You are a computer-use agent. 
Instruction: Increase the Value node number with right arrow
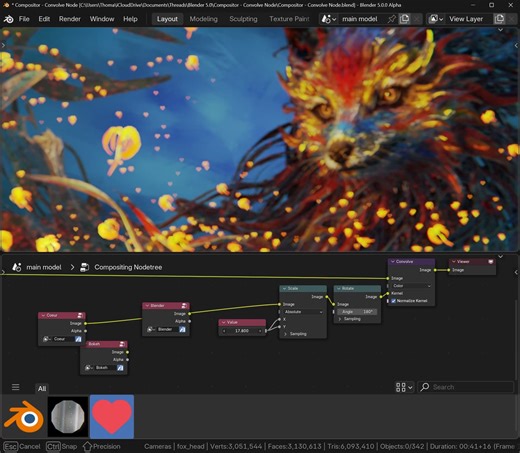point(260,331)
